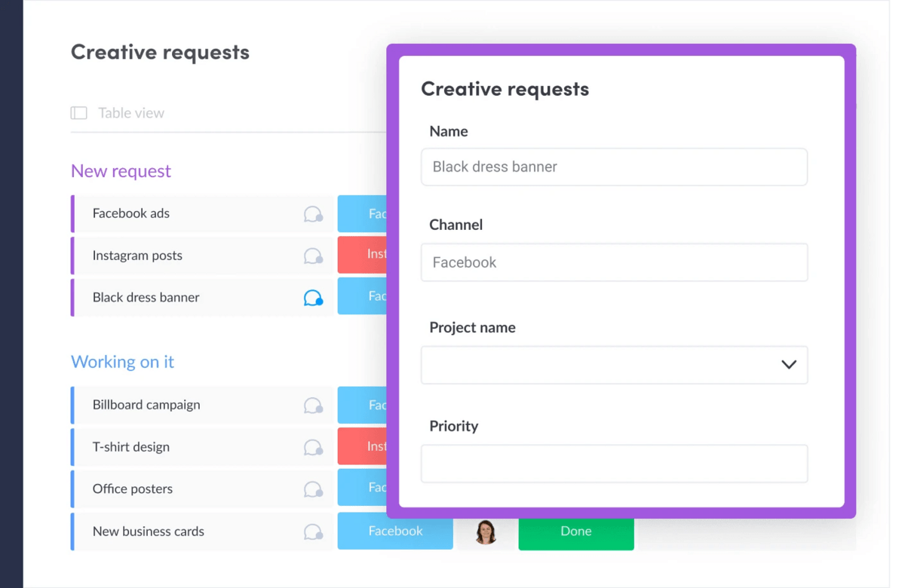Collapse the New request group
This screenshot has height=588, width=905.
pos(121,171)
